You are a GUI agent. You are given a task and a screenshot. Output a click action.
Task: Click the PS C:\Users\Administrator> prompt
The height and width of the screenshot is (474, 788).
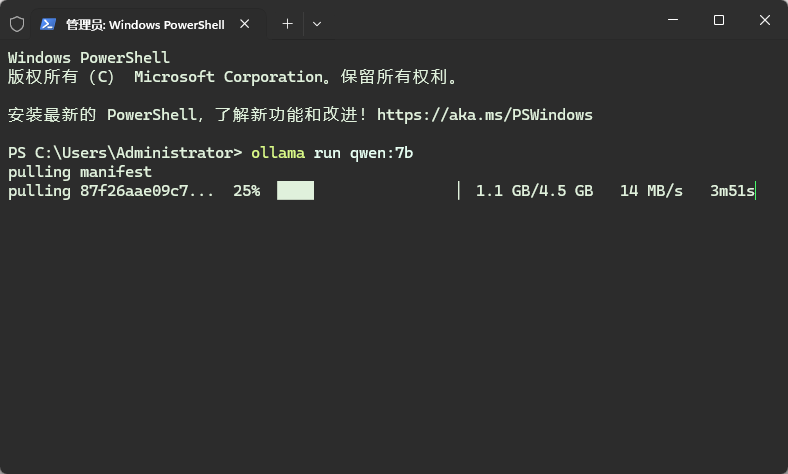[125, 153]
